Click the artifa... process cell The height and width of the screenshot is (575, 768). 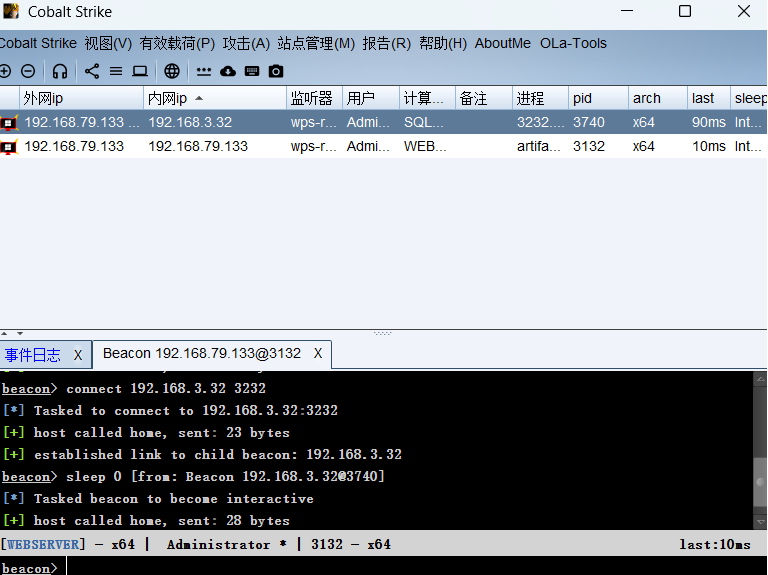[538, 146]
